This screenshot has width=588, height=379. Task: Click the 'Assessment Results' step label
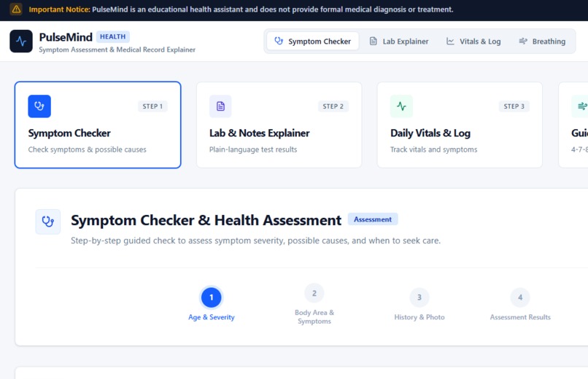tap(520, 317)
